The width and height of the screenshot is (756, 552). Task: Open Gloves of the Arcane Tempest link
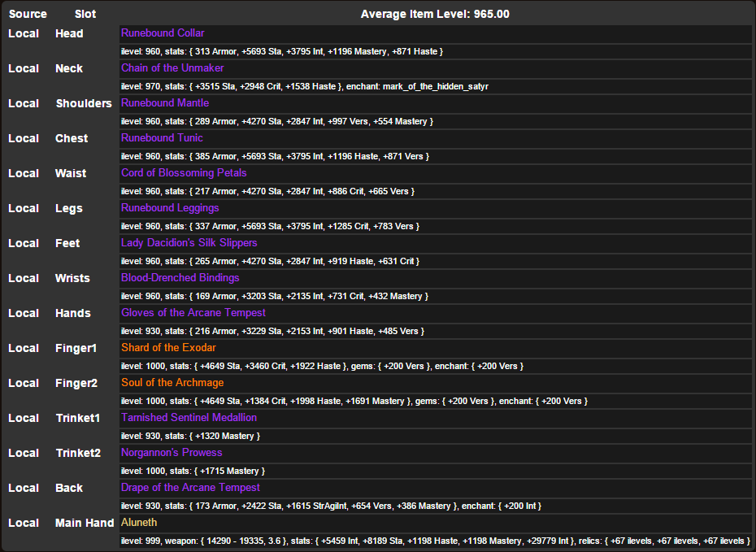[x=193, y=313]
